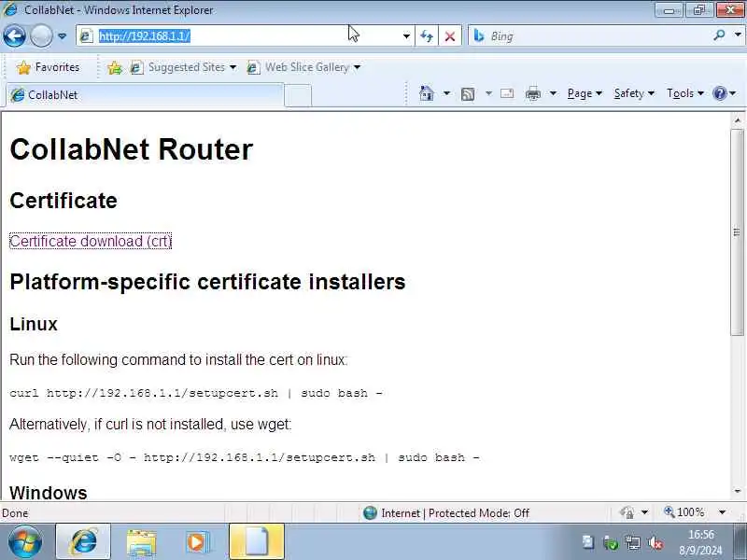Click the first system tray document icon
Image resolution: width=747 pixels, height=560 pixels.
[x=588, y=542]
